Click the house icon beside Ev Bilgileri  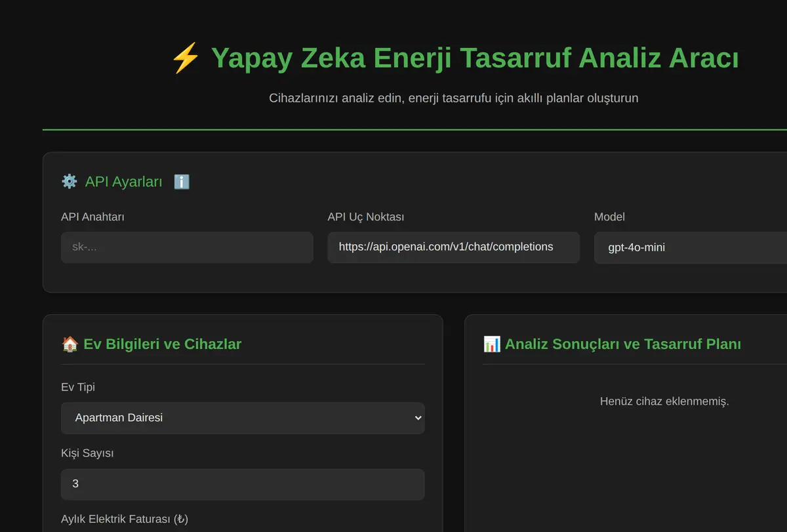pos(70,344)
